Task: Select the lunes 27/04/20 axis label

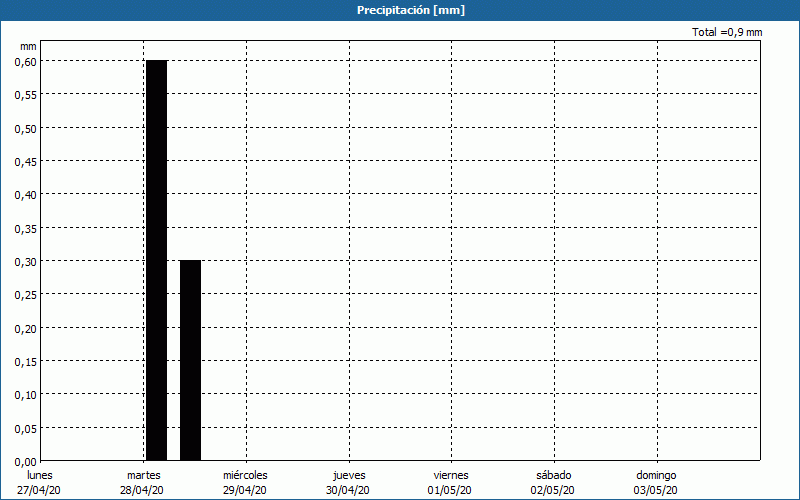Action: tap(39, 483)
